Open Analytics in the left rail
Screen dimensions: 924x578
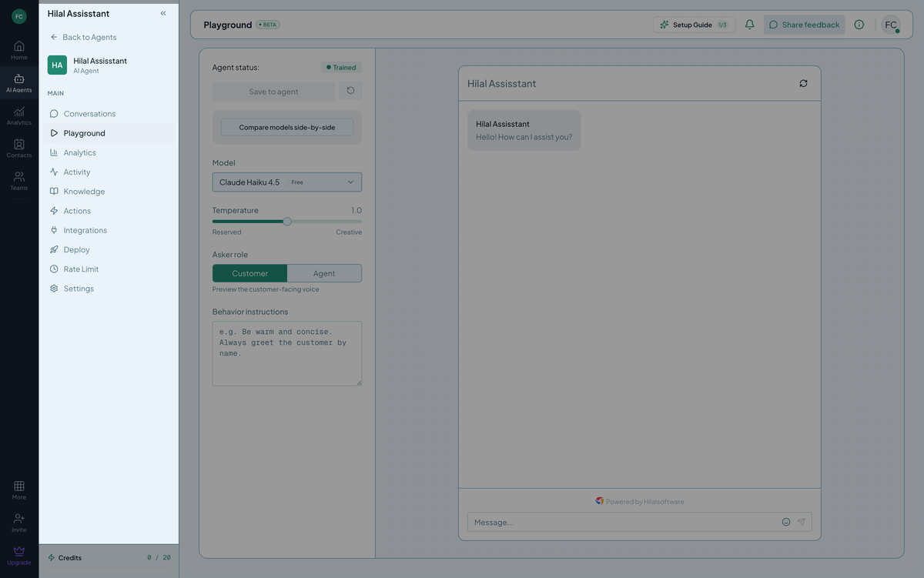[19, 115]
